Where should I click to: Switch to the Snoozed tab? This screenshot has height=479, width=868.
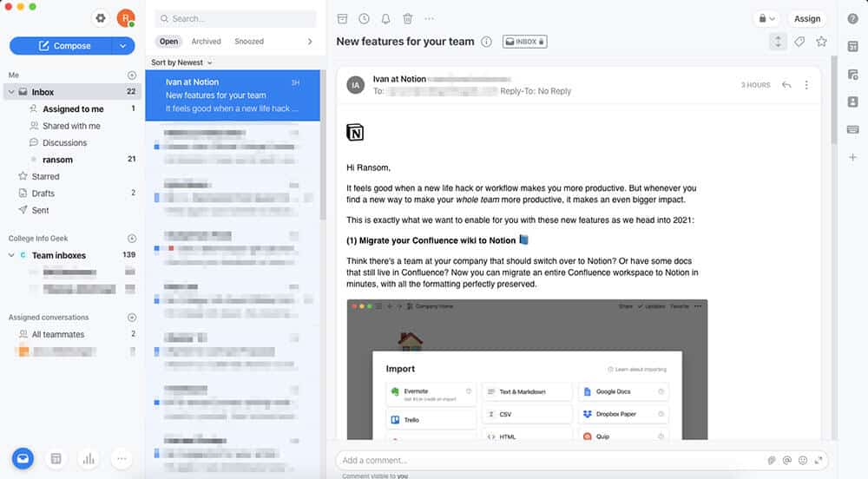[x=249, y=42]
